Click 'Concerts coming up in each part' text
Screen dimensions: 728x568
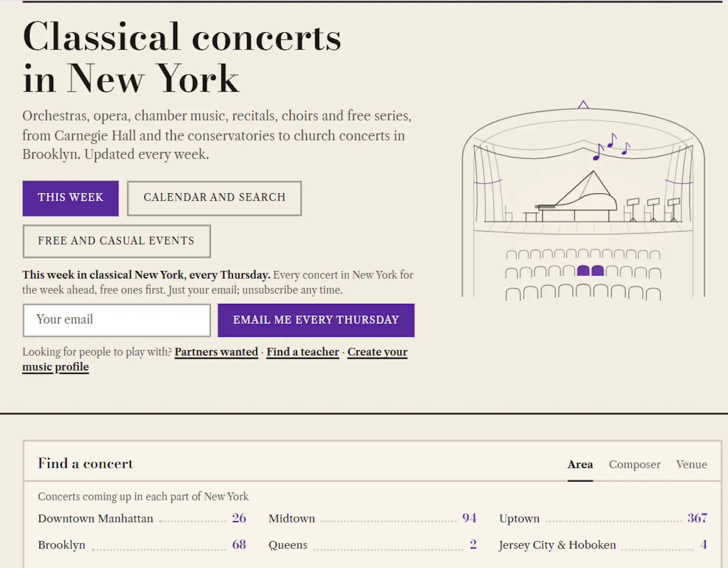143,496
